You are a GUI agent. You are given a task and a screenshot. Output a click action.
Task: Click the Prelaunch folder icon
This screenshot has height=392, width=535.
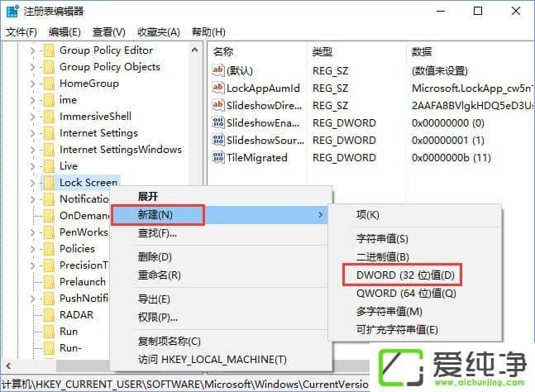click(x=49, y=282)
